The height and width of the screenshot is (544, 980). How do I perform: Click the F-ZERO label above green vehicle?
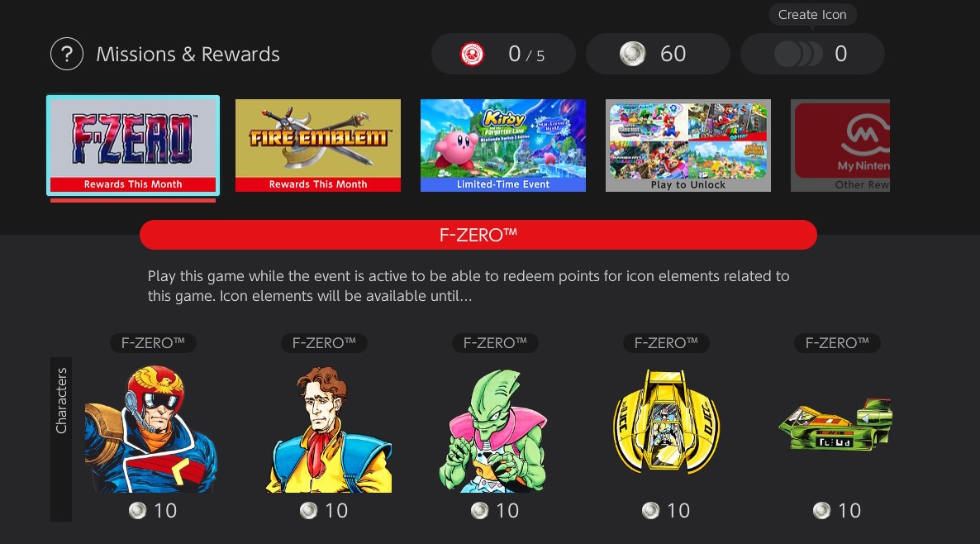(x=838, y=342)
